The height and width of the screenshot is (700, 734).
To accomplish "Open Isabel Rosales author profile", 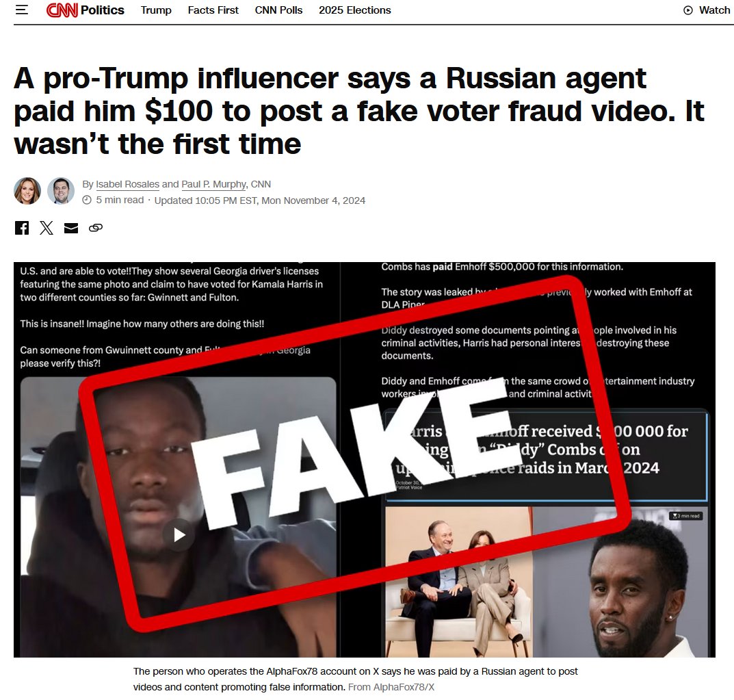I will click(128, 185).
